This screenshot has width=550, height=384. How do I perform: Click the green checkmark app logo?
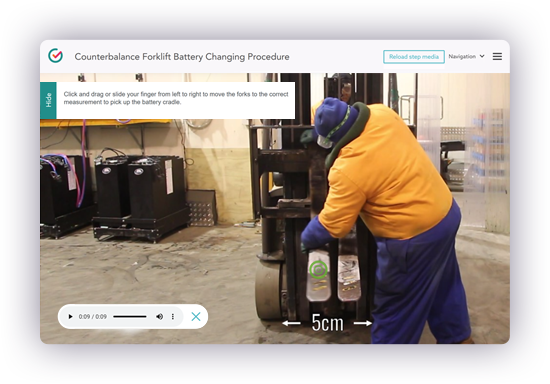[x=55, y=56]
